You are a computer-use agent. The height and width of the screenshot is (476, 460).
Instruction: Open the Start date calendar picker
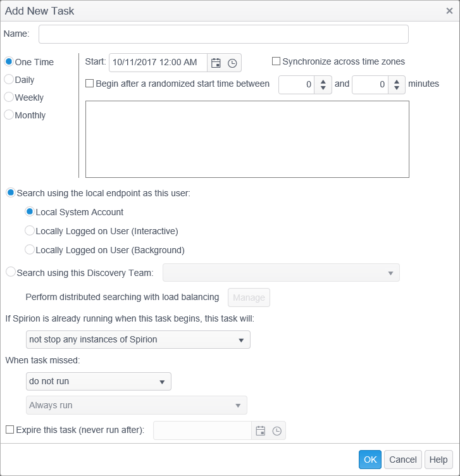pos(216,63)
